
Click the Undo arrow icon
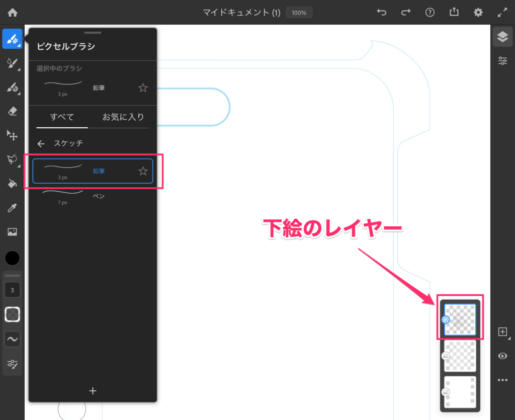click(x=382, y=13)
